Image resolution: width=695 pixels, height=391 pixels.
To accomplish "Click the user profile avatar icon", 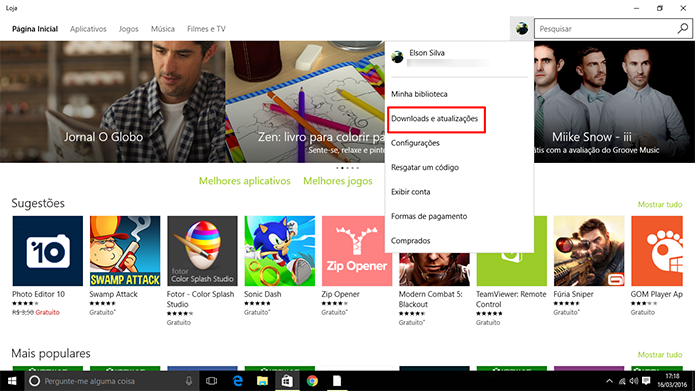I will [x=522, y=29].
